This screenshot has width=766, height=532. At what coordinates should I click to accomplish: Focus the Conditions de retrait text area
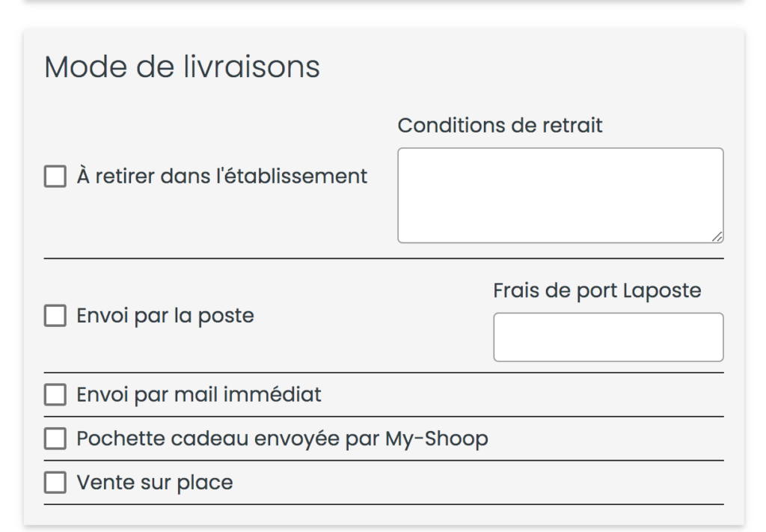(560, 195)
